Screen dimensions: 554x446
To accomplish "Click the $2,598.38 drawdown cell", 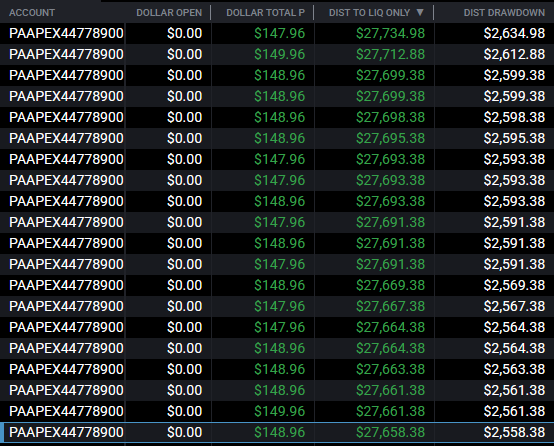I will pyautogui.click(x=514, y=117).
